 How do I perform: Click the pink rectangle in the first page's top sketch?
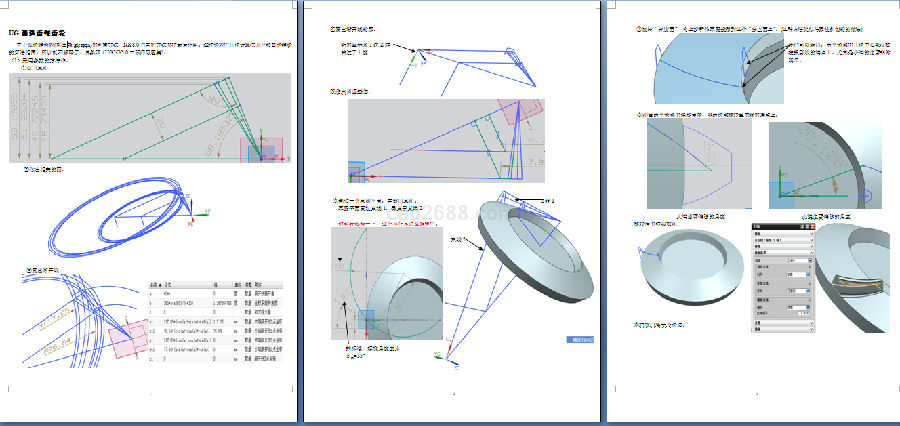(267, 148)
